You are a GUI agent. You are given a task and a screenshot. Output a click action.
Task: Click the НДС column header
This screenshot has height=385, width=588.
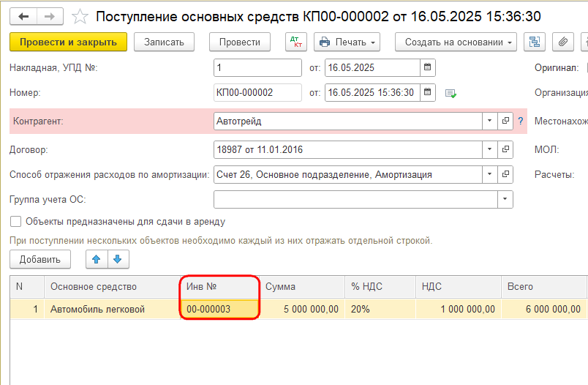coord(459,287)
